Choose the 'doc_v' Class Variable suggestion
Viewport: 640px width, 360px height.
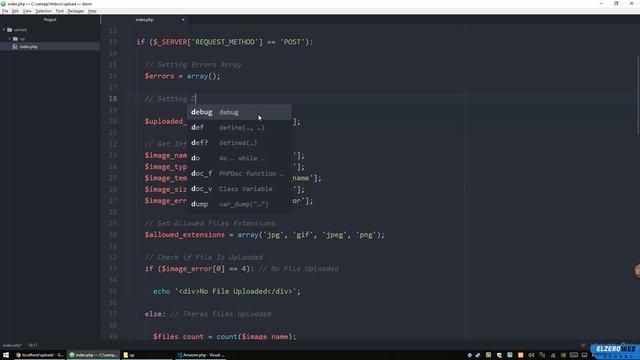click(x=239, y=189)
